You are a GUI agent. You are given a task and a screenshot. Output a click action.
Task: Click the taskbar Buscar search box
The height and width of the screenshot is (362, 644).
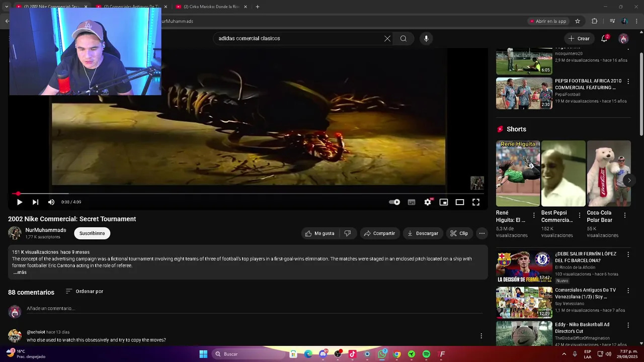[x=248, y=354]
